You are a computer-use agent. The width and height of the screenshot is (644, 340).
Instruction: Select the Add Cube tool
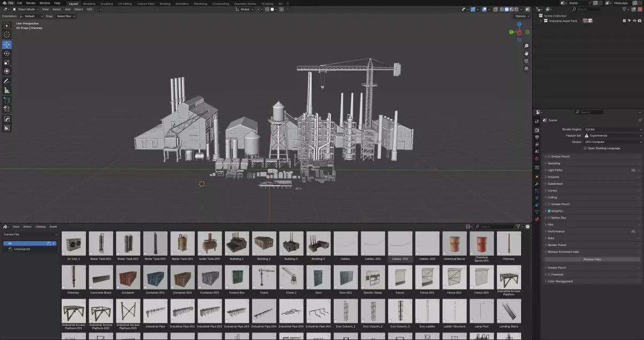click(7, 100)
